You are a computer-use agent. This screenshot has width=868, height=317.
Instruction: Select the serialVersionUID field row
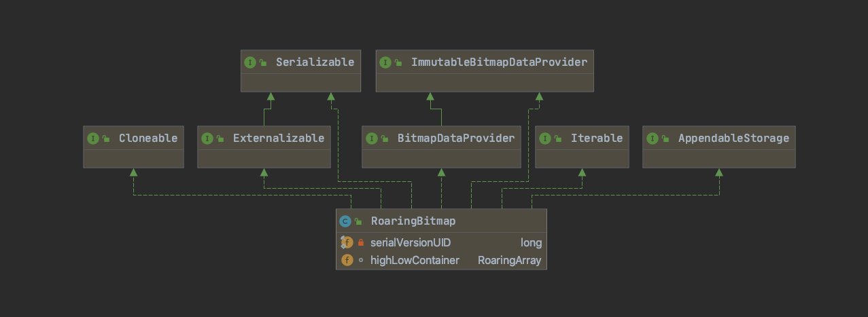pyautogui.click(x=441, y=242)
